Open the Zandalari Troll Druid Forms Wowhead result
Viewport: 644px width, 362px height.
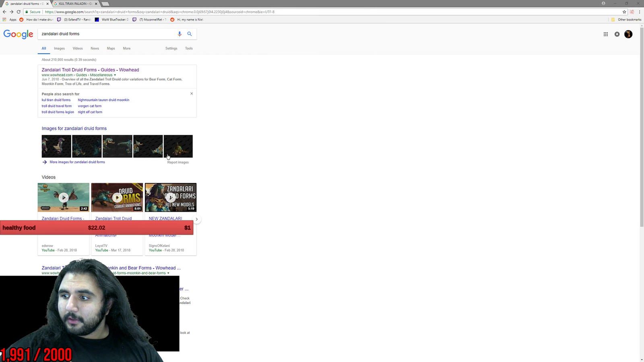pos(91,70)
